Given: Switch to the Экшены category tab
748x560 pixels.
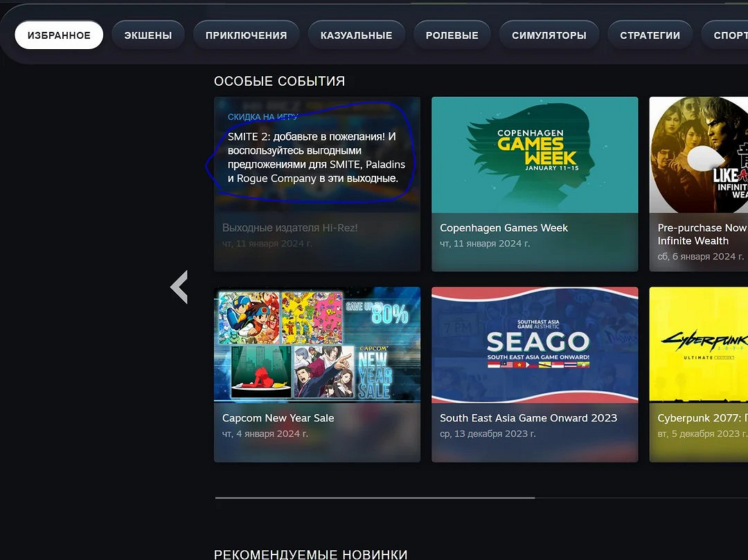Looking at the screenshot, I should click(148, 35).
